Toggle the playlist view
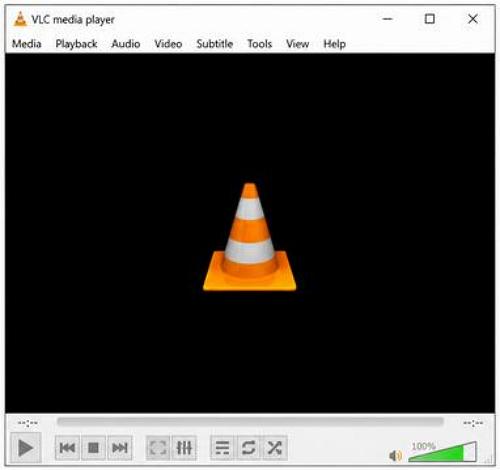The image size is (500, 470). click(x=222, y=448)
